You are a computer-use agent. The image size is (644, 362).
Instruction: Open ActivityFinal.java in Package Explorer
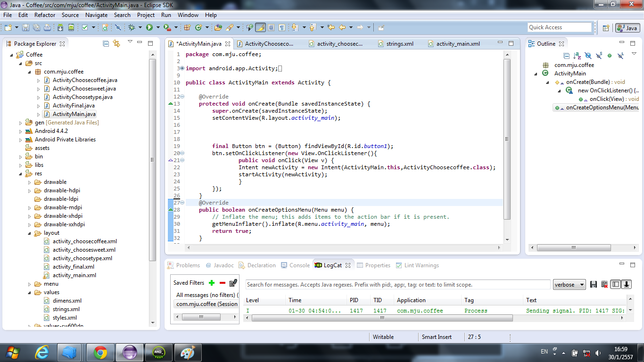click(x=74, y=106)
